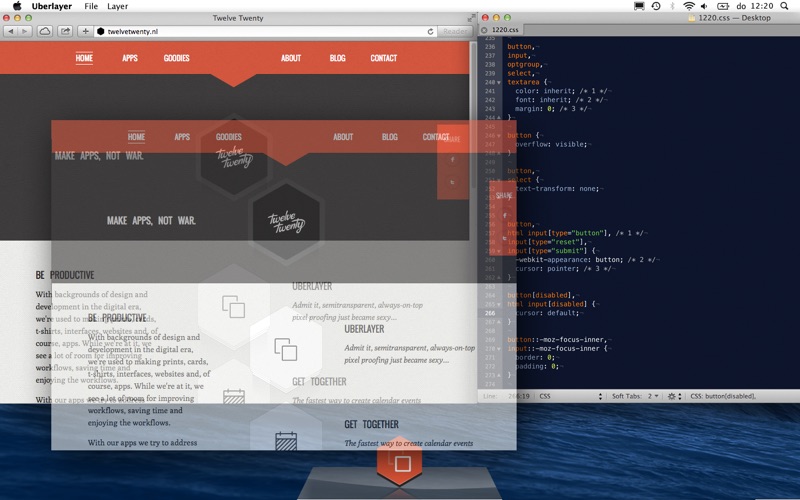Click the APPS link in website navigation
The height and width of the screenshot is (500, 800).
click(130, 58)
